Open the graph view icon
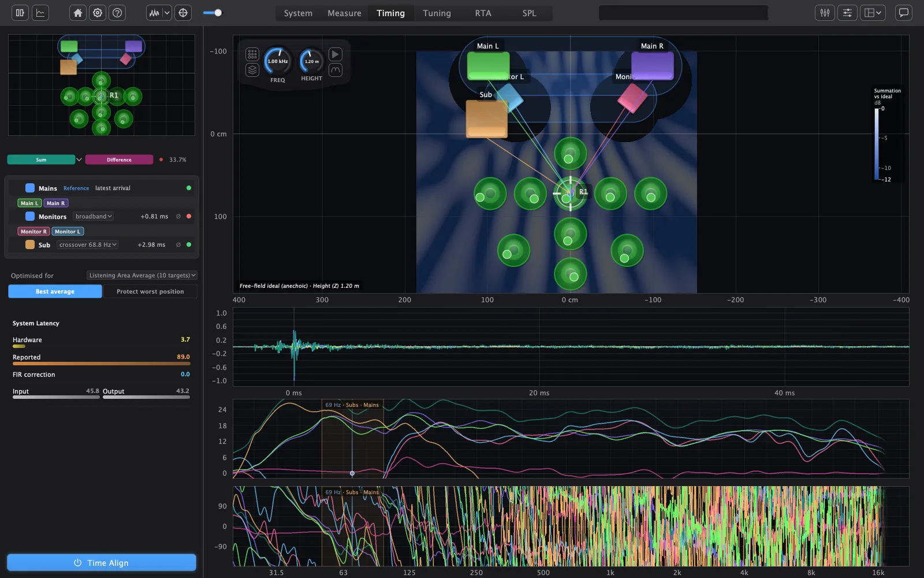Screen dimensions: 924x578 (40, 13)
